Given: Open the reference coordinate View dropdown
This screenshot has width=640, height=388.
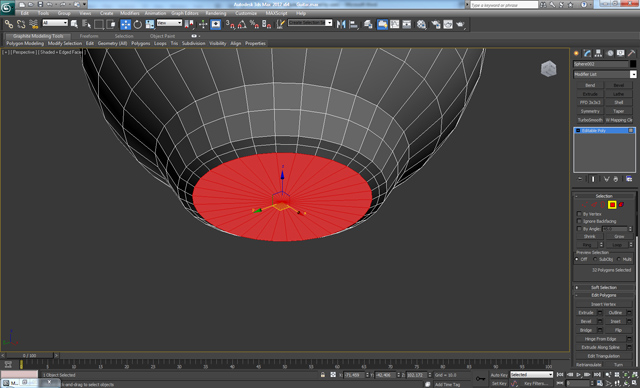Looking at the screenshot, I should (169, 23).
